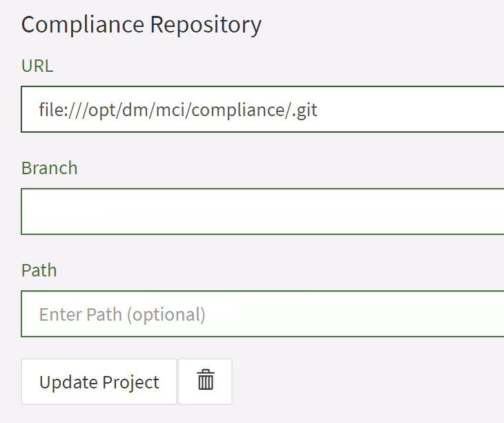Click the Path field with placeholder text
This screenshot has width=504, height=423.
262,314
